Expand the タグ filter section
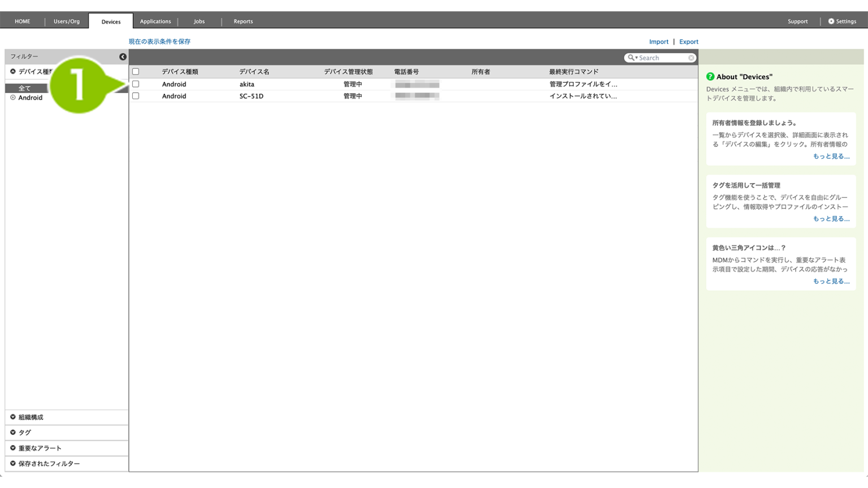This screenshot has height=488, width=868. [x=13, y=433]
